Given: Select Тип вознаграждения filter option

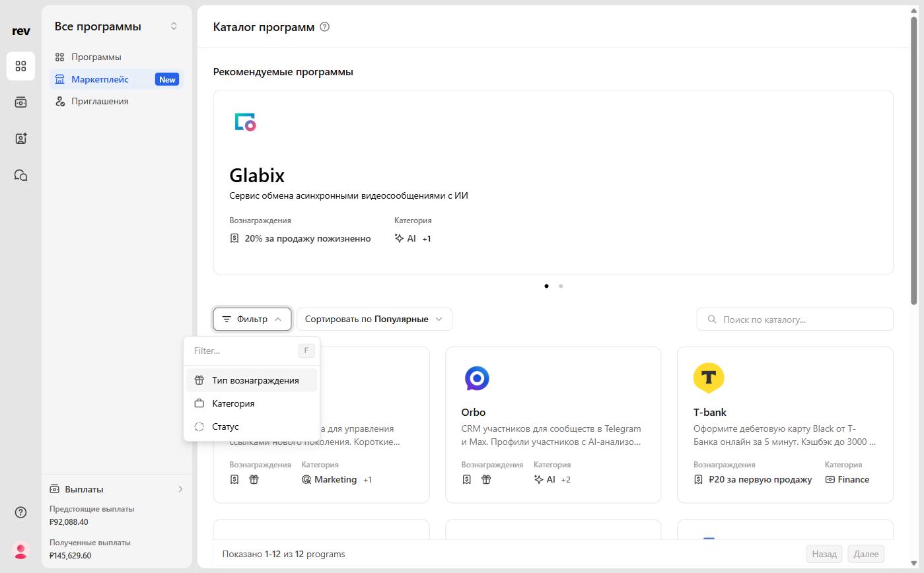Looking at the screenshot, I should point(252,380).
